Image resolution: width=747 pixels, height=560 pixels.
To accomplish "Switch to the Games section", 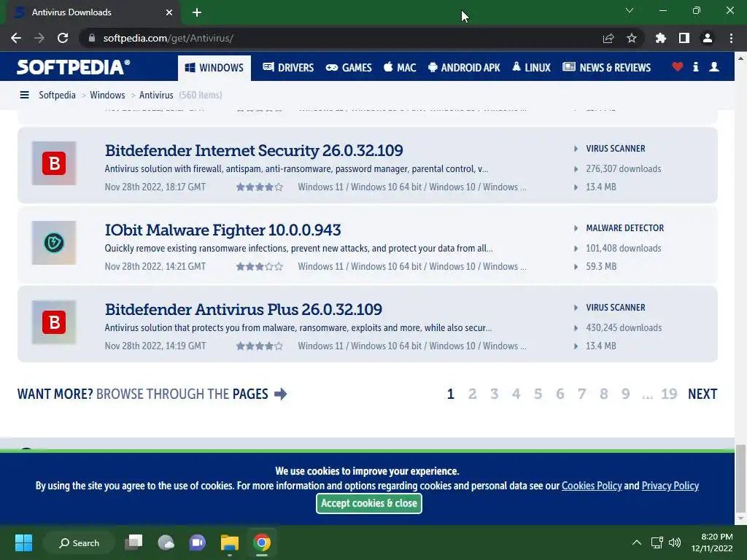I will pyautogui.click(x=349, y=68).
